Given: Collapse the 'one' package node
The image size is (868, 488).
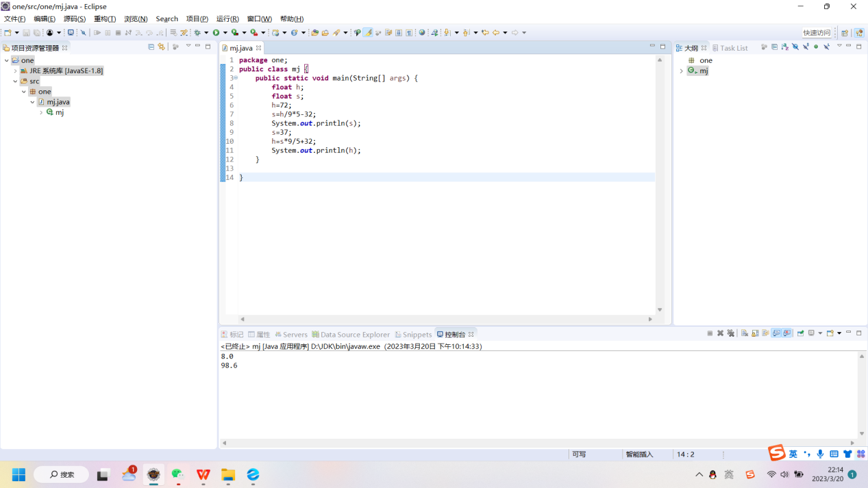Looking at the screenshot, I should coord(24,91).
